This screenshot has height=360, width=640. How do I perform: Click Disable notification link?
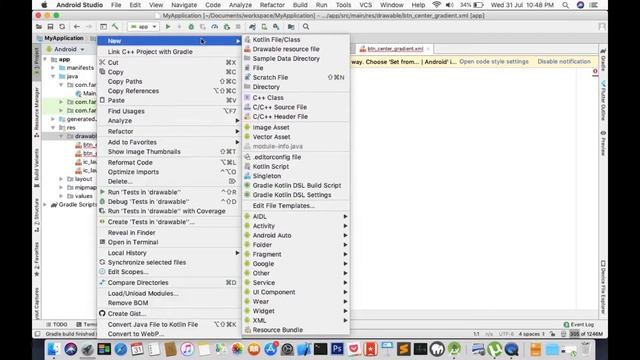(564, 62)
